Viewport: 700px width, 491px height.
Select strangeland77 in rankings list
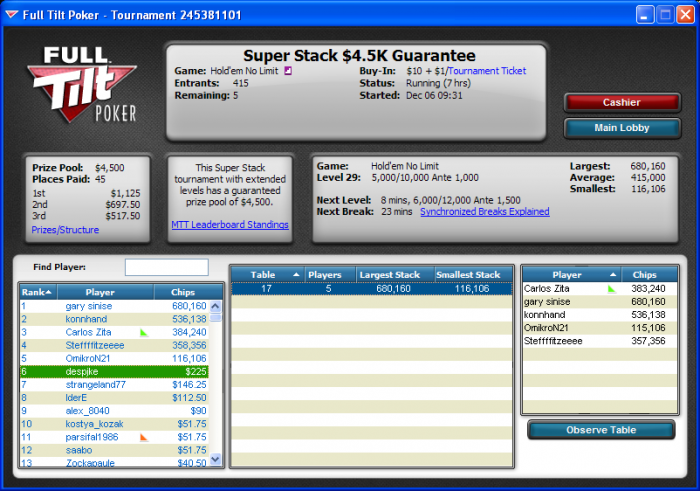click(x=114, y=385)
